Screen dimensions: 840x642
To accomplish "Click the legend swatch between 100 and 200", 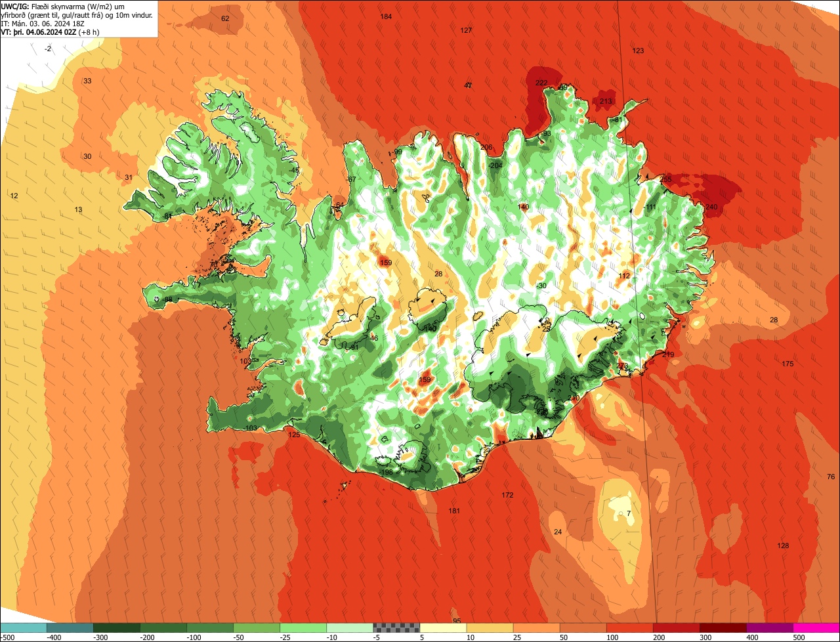I will (x=629, y=628).
